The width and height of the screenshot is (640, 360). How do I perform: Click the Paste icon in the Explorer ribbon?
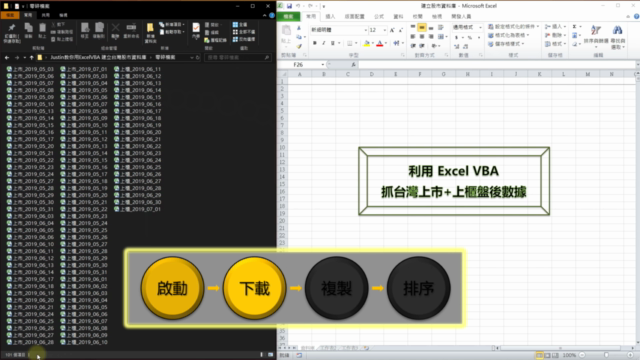[42, 28]
